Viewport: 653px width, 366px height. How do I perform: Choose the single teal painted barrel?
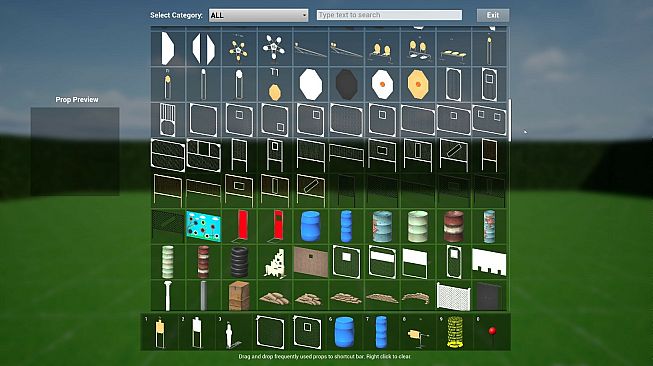coord(382,227)
